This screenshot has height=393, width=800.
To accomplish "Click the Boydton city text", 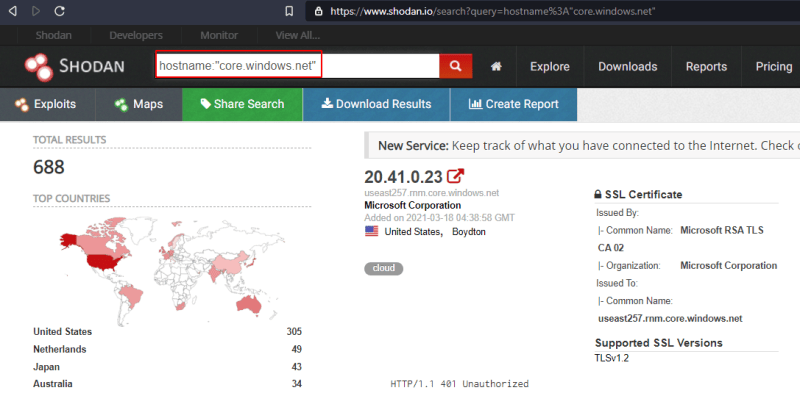I will (x=469, y=232).
